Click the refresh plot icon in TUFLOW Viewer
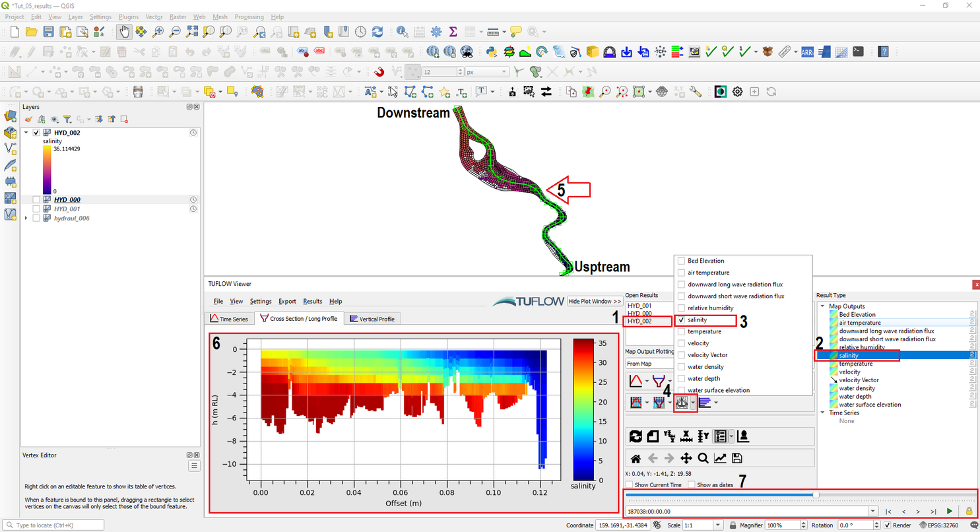980x532 pixels. click(635, 436)
